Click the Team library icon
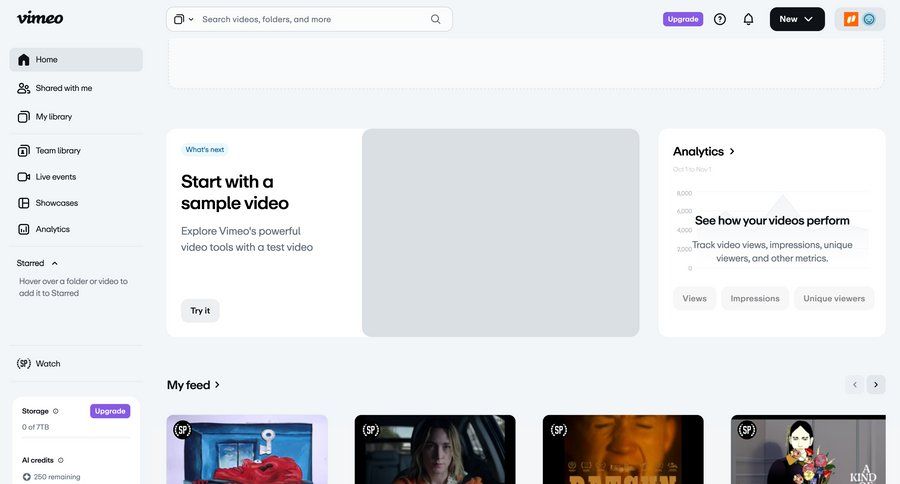This screenshot has width=900, height=484. (24, 151)
